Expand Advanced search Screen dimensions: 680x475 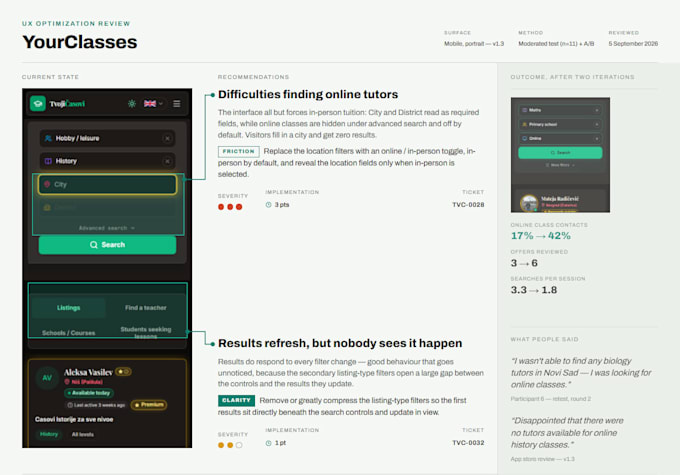click(107, 228)
